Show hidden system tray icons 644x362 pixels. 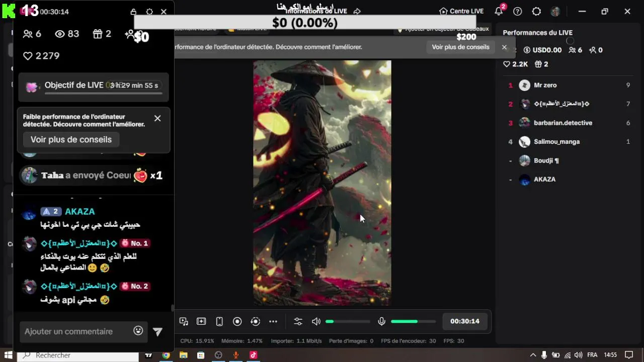[x=533, y=355]
